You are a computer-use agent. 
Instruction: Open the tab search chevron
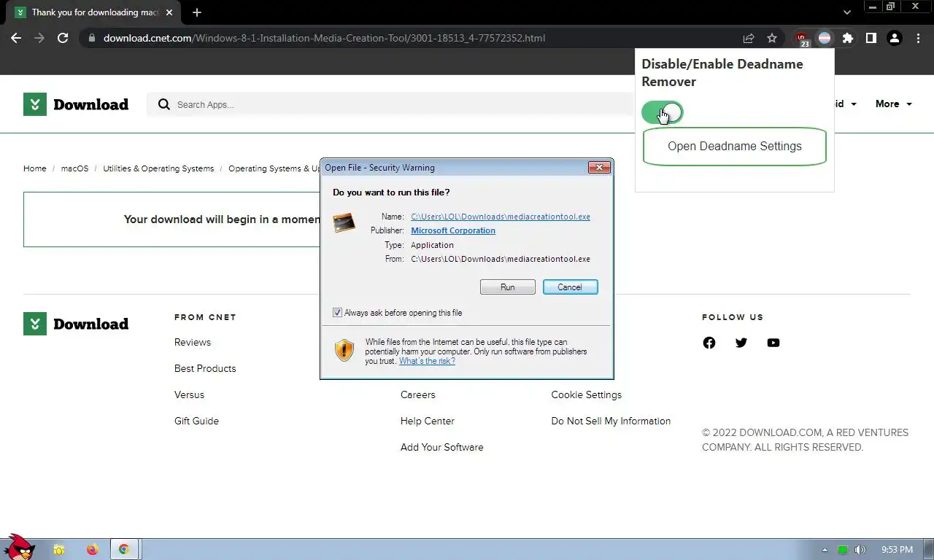click(x=847, y=12)
